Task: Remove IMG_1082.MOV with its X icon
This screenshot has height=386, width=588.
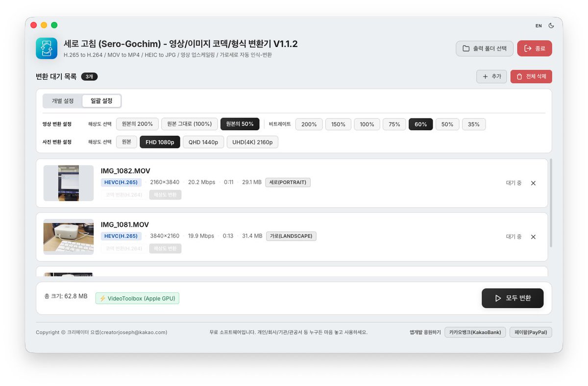Action: click(533, 183)
